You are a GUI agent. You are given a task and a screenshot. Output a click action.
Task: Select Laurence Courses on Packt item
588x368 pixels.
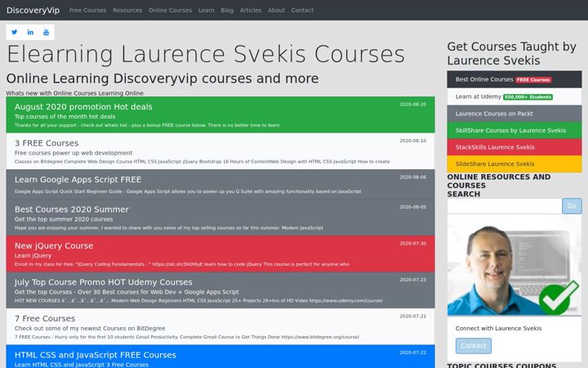click(514, 114)
